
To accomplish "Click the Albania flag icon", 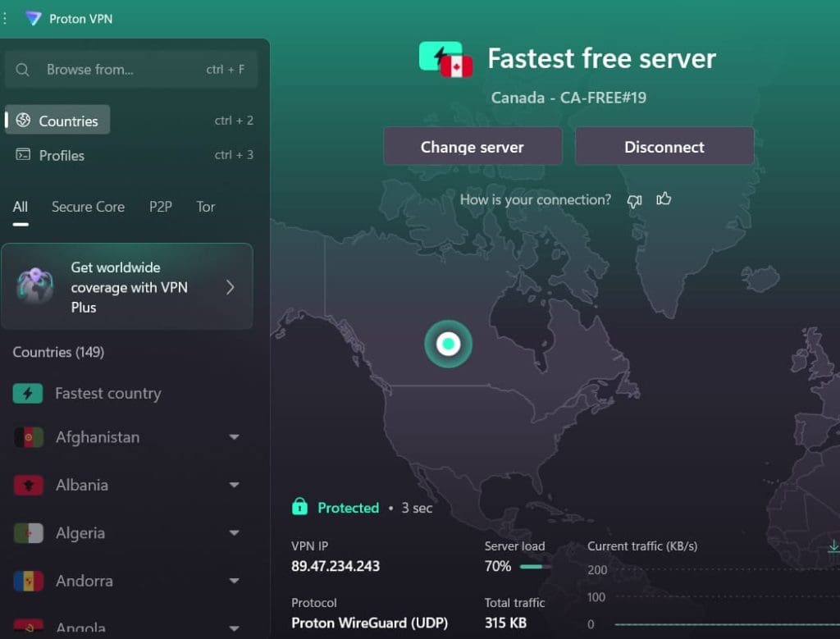I will (29, 486).
